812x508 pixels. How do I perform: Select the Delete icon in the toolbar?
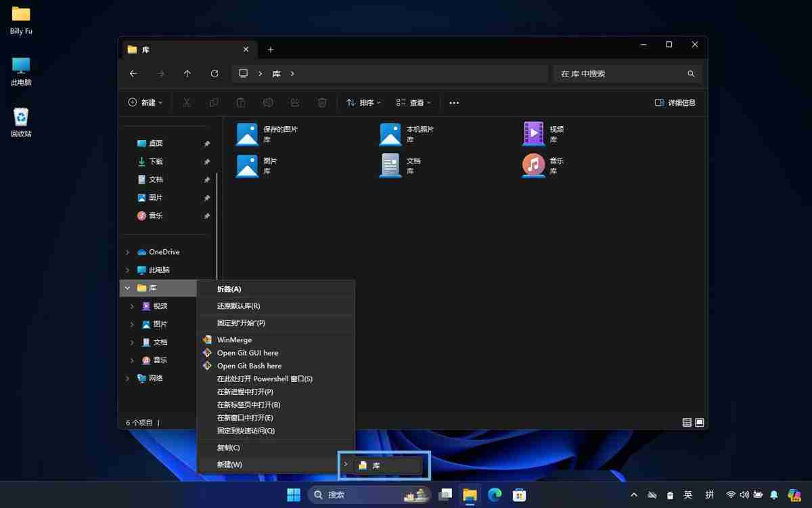pos(322,102)
